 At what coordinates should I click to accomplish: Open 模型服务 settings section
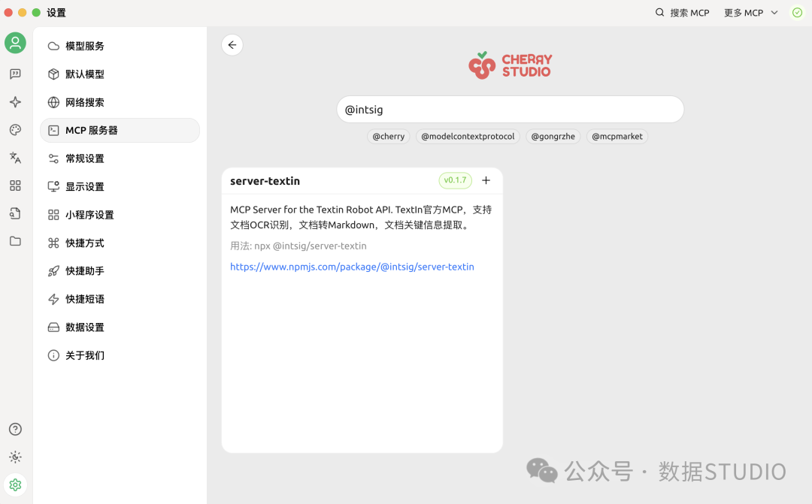click(x=120, y=46)
